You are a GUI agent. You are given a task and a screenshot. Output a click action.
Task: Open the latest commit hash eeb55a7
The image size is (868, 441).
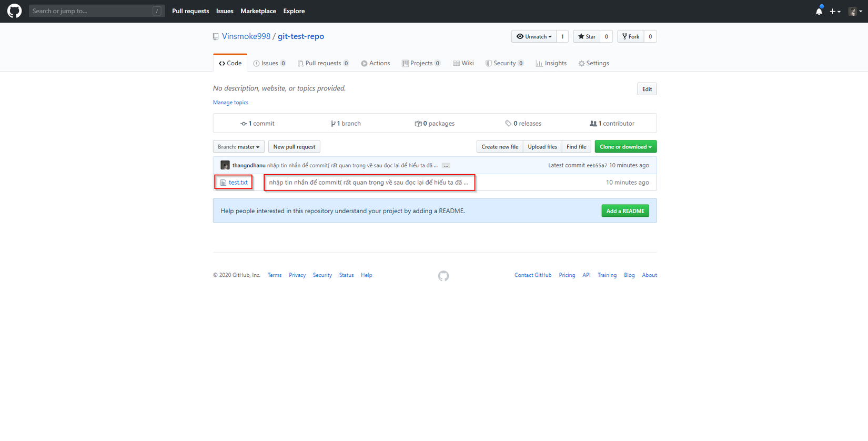597,166
